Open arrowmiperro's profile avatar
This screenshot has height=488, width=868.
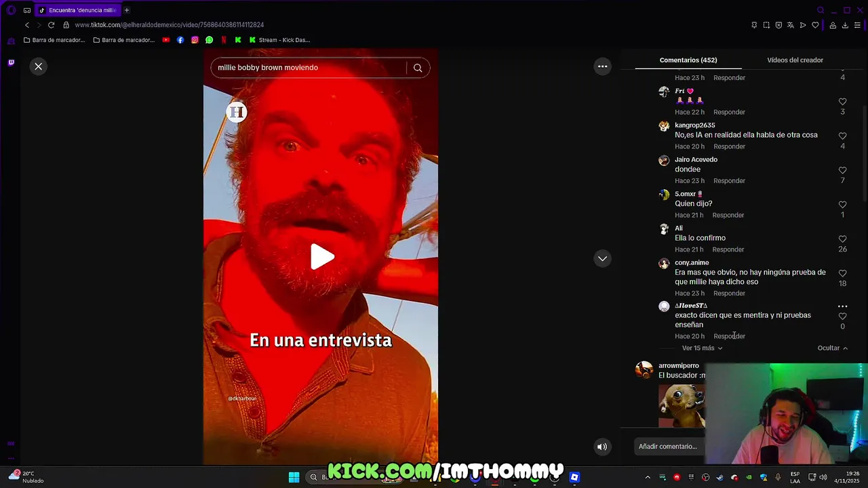point(644,370)
